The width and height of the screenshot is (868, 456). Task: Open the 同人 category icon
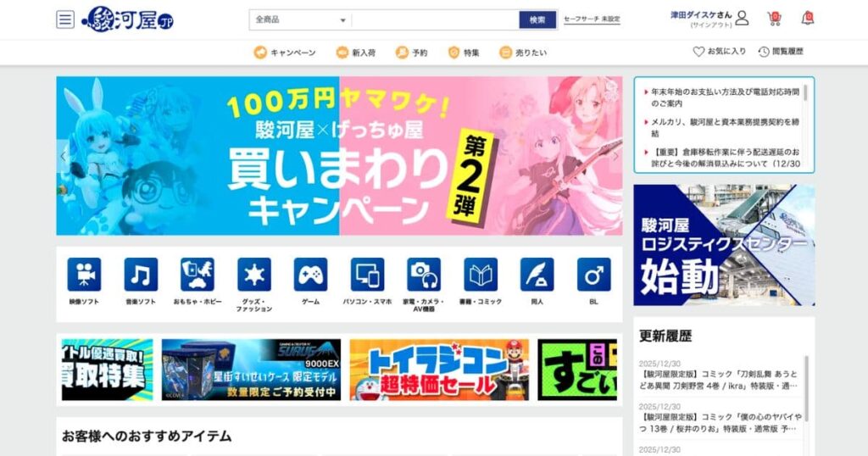point(537,275)
